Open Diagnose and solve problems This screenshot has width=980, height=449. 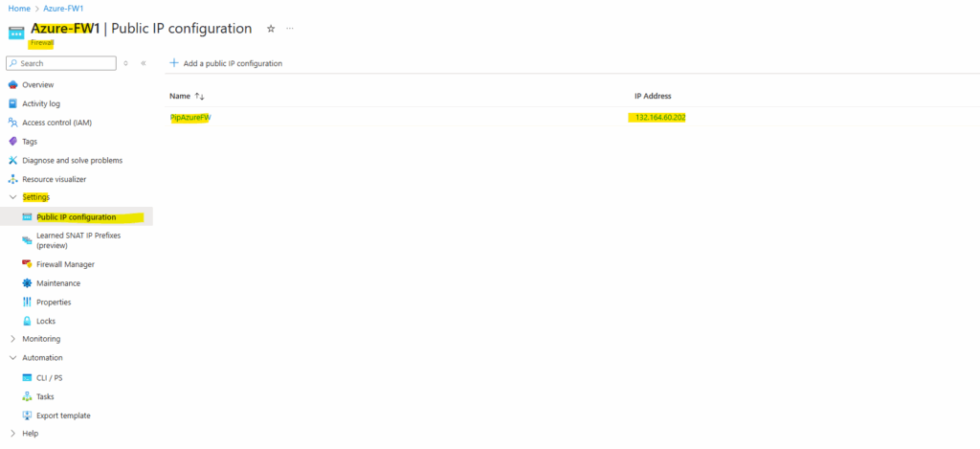point(73,160)
